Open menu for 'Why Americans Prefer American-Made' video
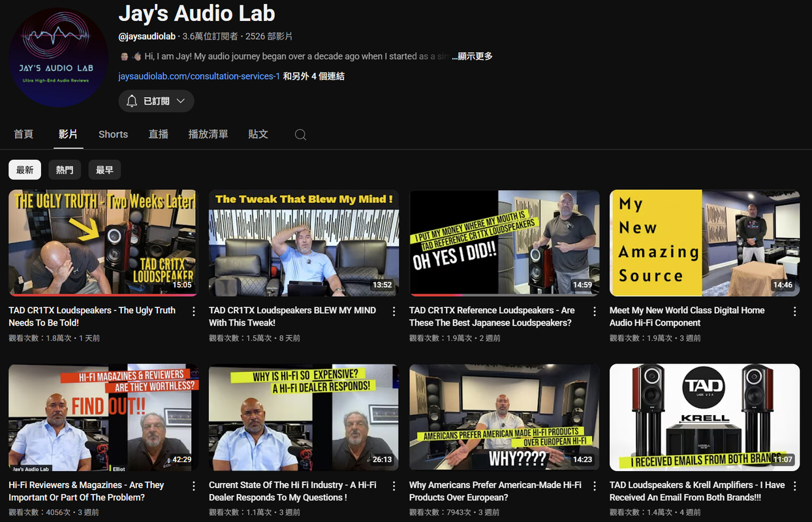 point(595,486)
